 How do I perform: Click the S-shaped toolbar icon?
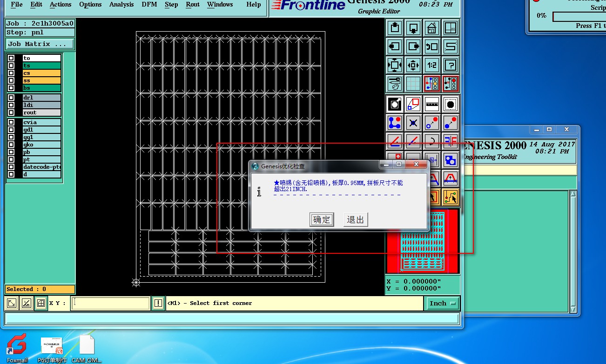(451, 46)
